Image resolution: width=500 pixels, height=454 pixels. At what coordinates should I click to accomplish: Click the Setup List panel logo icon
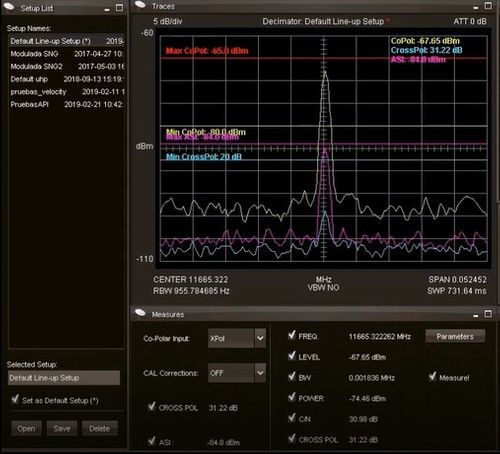(x=9, y=6)
